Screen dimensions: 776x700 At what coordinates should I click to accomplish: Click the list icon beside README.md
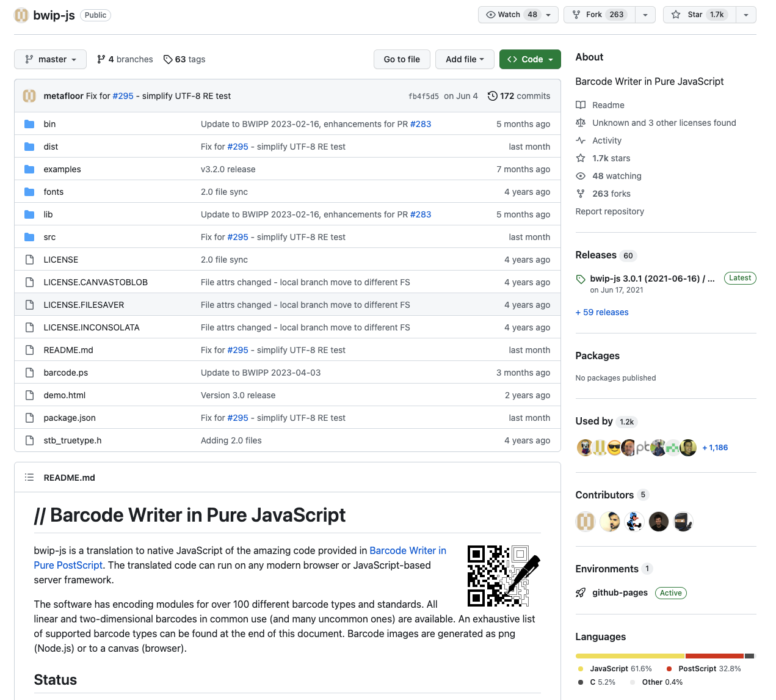pos(29,477)
